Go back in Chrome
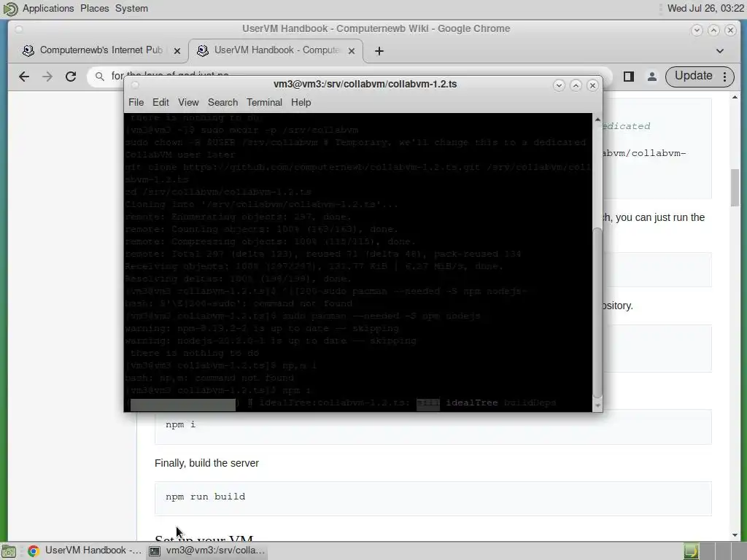The width and height of the screenshot is (747, 560). (x=24, y=76)
